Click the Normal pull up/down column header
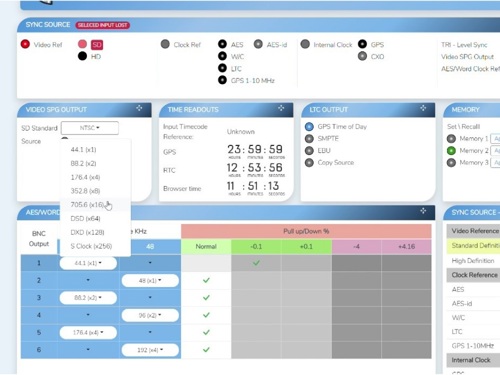The width and height of the screenshot is (500, 375). (x=206, y=246)
